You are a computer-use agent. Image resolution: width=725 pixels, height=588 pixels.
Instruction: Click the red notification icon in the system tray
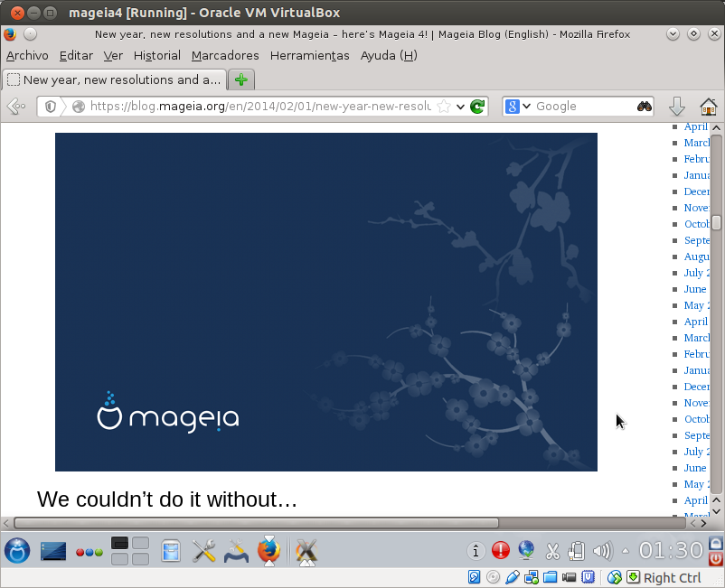[500, 550]
